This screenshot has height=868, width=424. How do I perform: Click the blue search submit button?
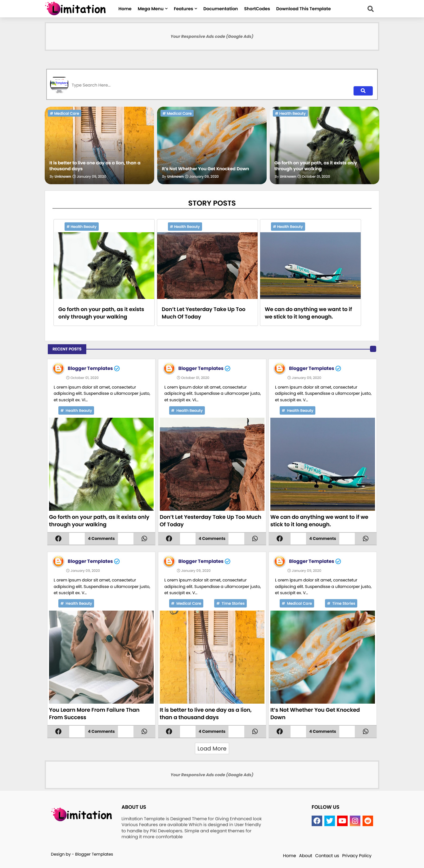point(363,91)
